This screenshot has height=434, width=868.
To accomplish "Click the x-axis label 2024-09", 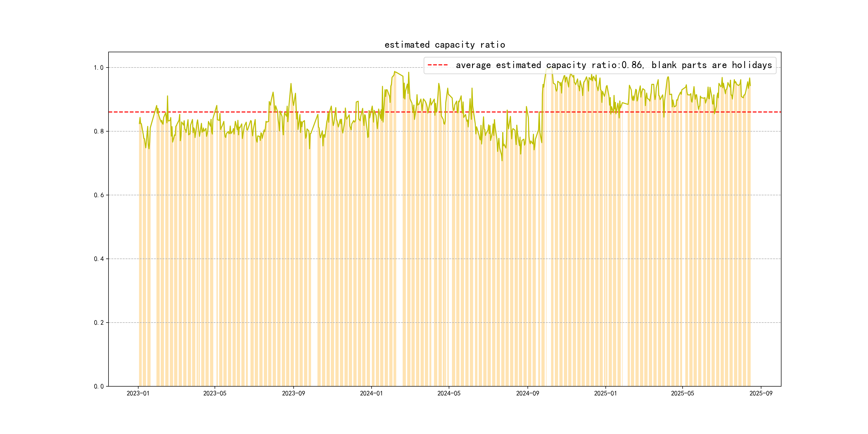I will pos(527,393).
